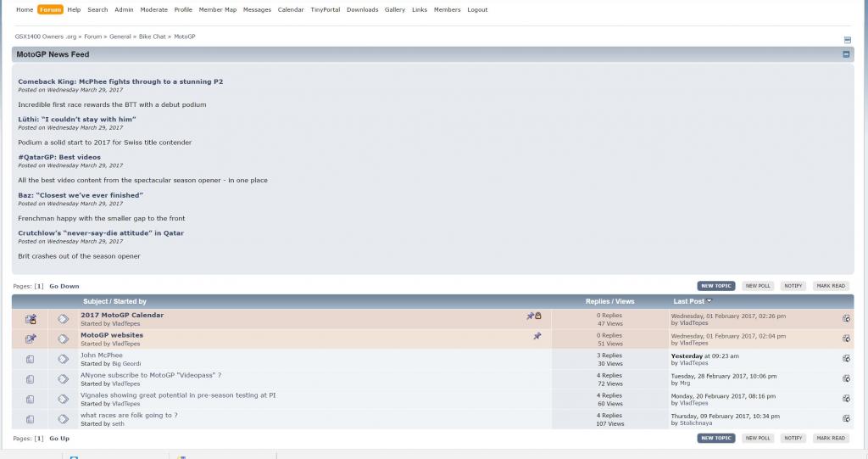
Task: Click sticky locked topic icon for 2017 MotoGP Calendar
Action: point(31,319)
